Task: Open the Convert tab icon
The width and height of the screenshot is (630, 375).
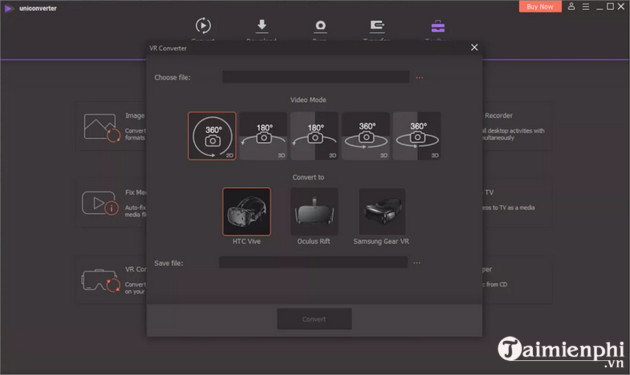Action: [203, 26]
